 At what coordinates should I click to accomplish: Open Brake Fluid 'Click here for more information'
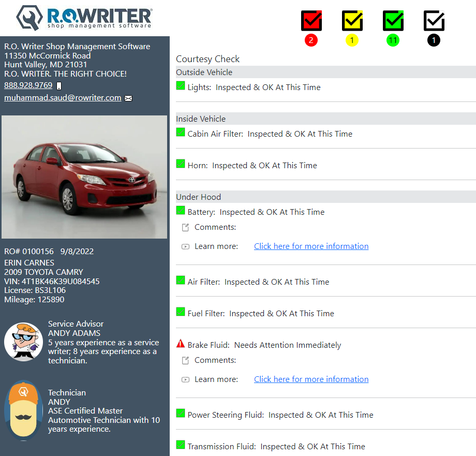pos(311,379)
